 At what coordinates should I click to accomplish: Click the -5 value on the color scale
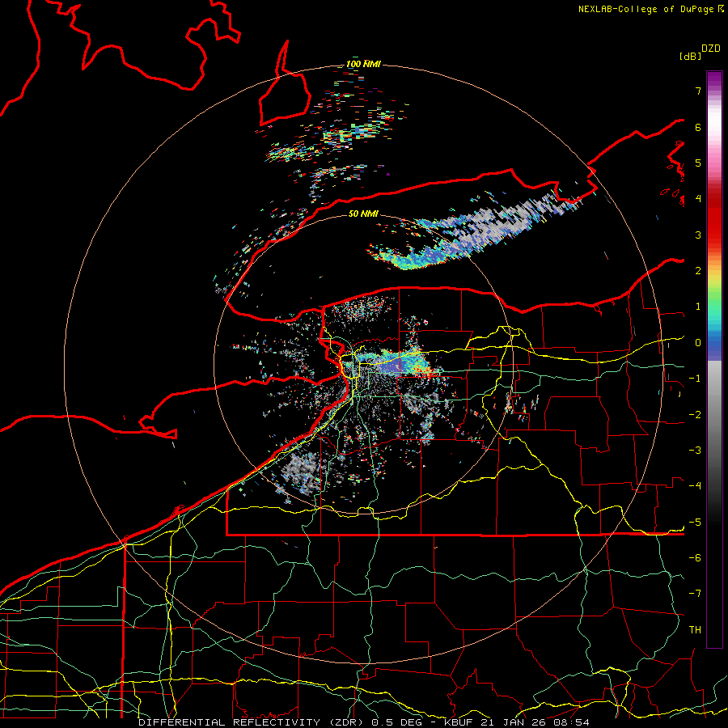tap(695, 523)
